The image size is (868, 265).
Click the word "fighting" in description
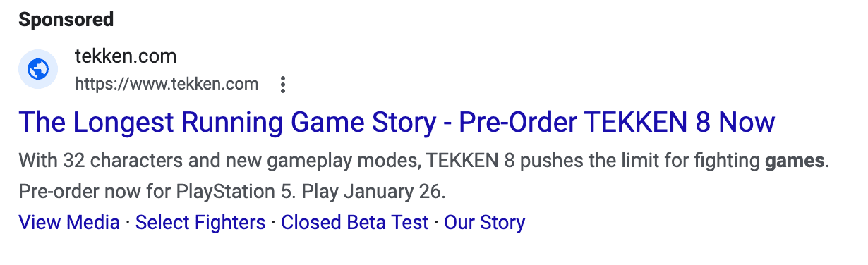[x=730, y=161]
